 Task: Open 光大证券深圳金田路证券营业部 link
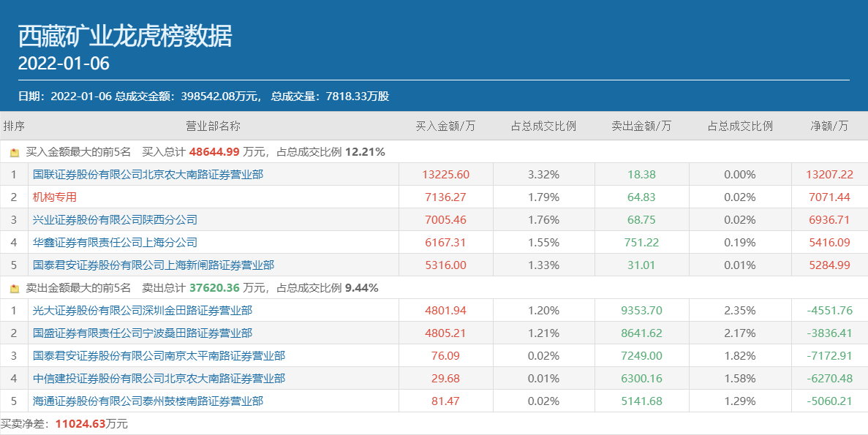click(143, 311)
